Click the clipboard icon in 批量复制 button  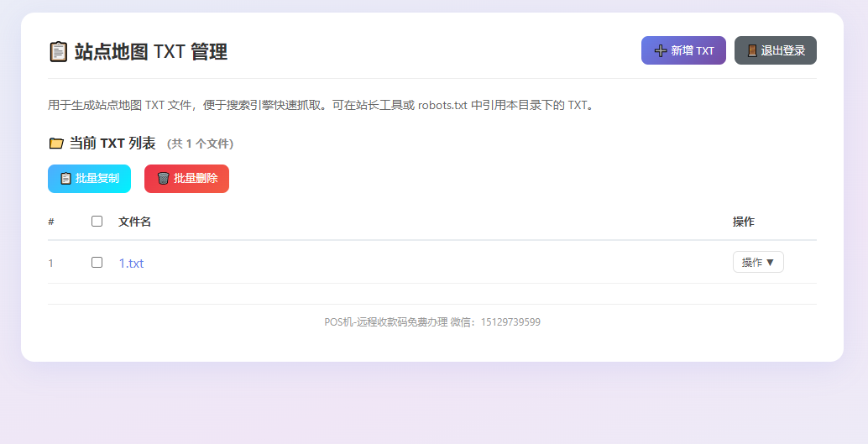(x=65, y=179)
